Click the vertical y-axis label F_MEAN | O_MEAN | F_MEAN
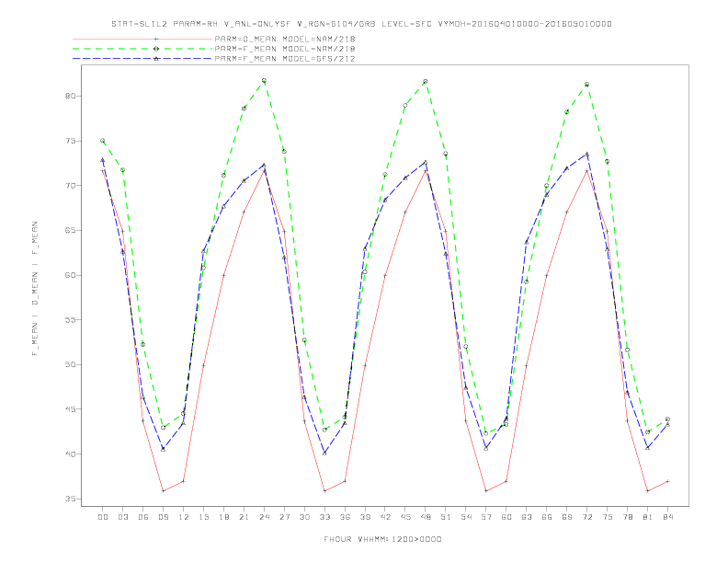The height and width of the screenshot is (563, 728). pos(35,289)
